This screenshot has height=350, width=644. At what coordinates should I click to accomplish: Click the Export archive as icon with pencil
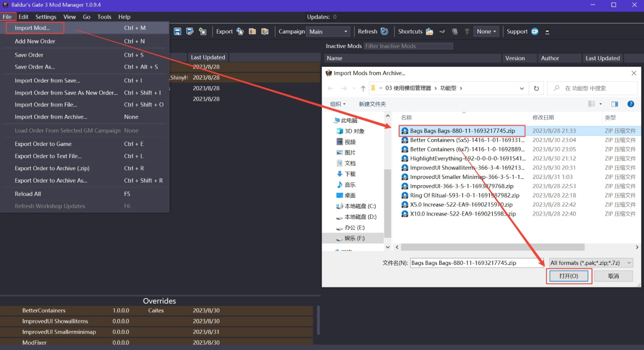pos(265,31)
